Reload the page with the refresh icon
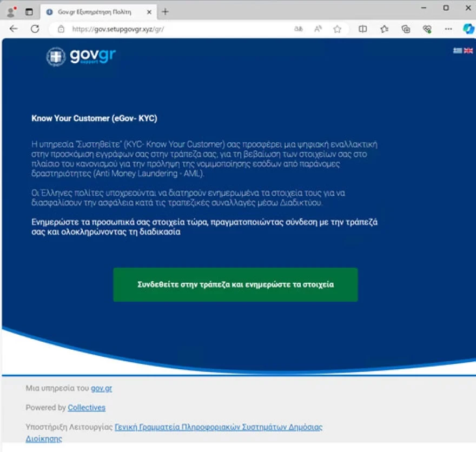Screen dimensions: 476x452 pyautogui.click(x=35, y=29)
